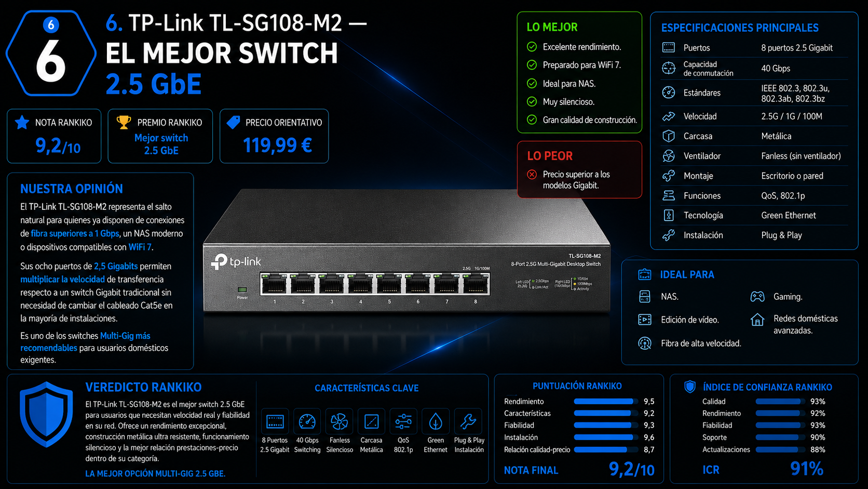Click the 'Fanless (sin ventilador)' spec value
Image resolution: width=868 pixels, height=489 pixels.
tap(801, 156)
